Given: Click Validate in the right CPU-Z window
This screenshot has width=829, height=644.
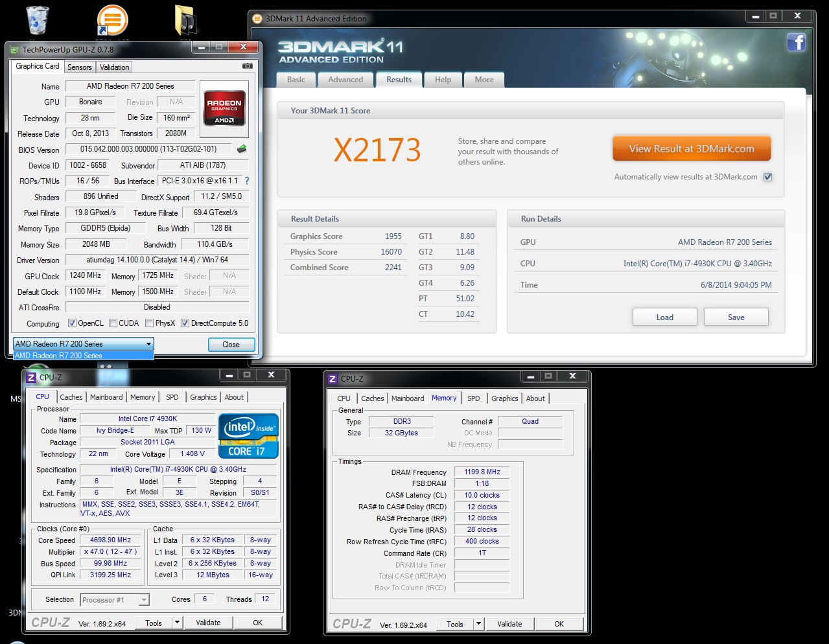Looking at the screenshot, I should click(509, 624).
